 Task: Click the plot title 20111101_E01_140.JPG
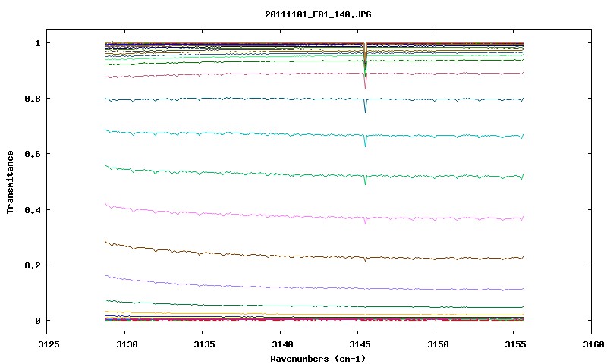[x=318, y=14]
